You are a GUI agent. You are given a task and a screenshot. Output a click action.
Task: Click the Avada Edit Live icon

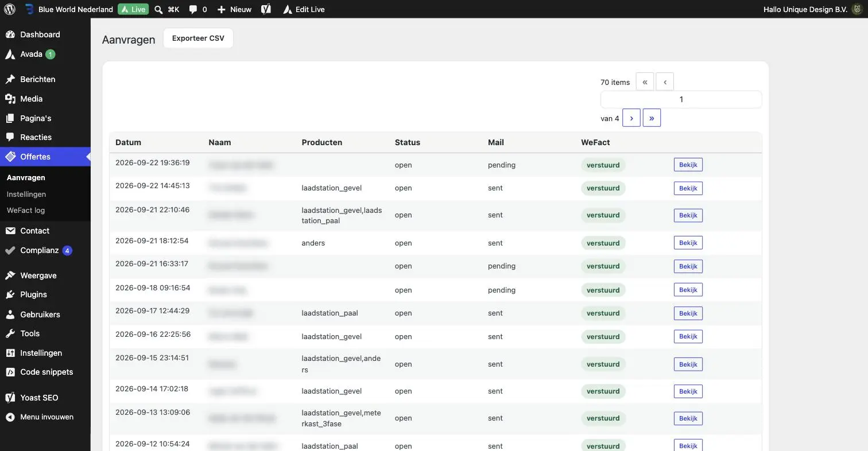point(287,9)
